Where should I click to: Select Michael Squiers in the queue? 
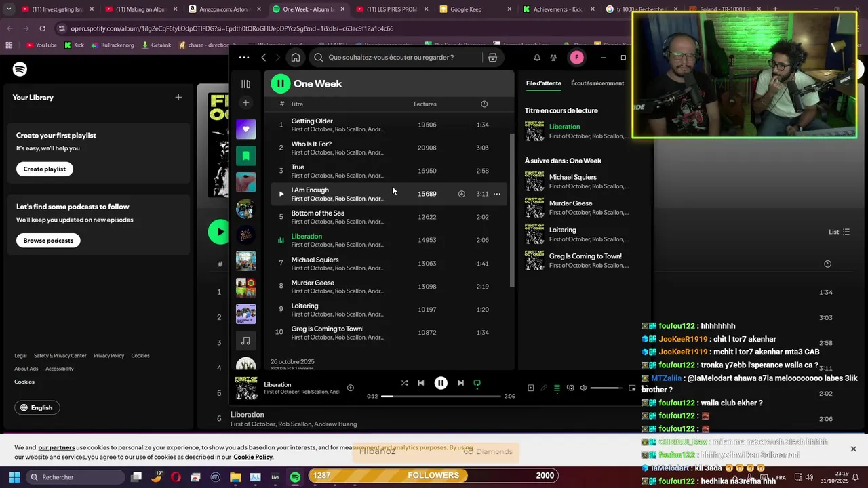(x=576, y=181)
